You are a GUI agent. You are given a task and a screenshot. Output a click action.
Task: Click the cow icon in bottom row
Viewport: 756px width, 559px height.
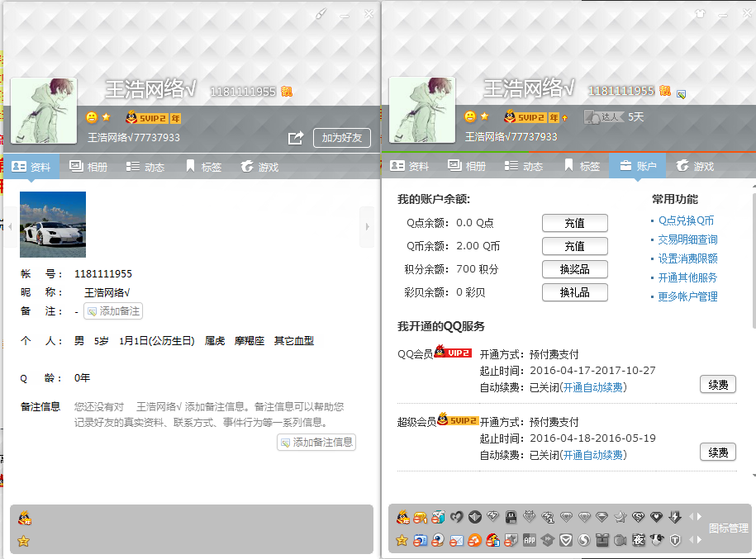[x=657, y=540]
